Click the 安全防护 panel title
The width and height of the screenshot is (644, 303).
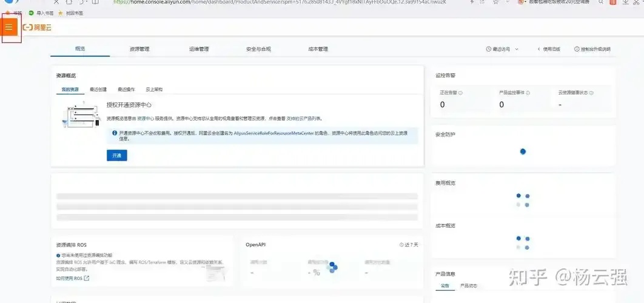(x=445, y=135)
